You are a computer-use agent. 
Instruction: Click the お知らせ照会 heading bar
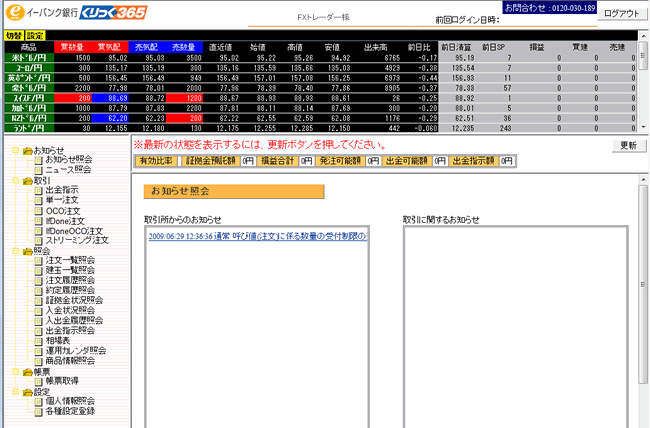coord(234,191)
